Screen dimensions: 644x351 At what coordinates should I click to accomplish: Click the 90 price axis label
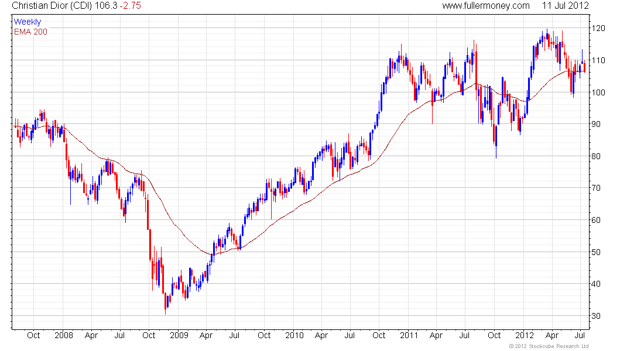click(x=596, y=124)
